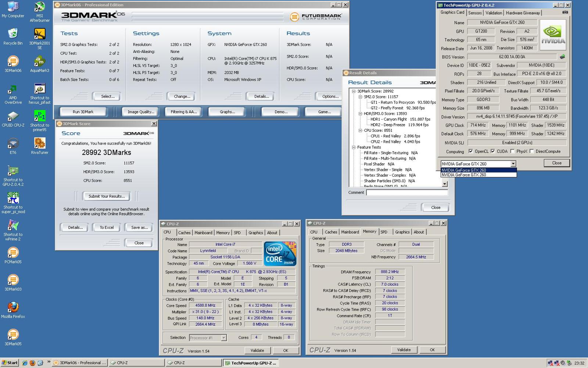
Task: Click BIOS save icon in GPU-Z
Action: point(562,57)
